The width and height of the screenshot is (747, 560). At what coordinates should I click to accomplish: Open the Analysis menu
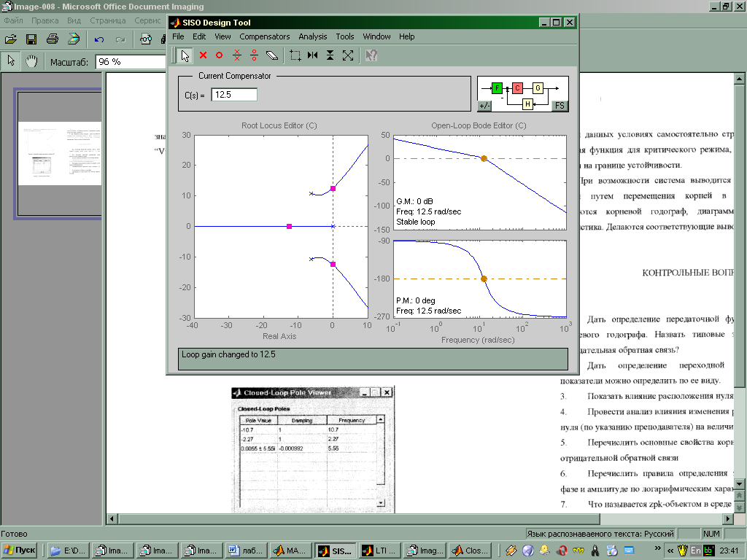[312, 36]
